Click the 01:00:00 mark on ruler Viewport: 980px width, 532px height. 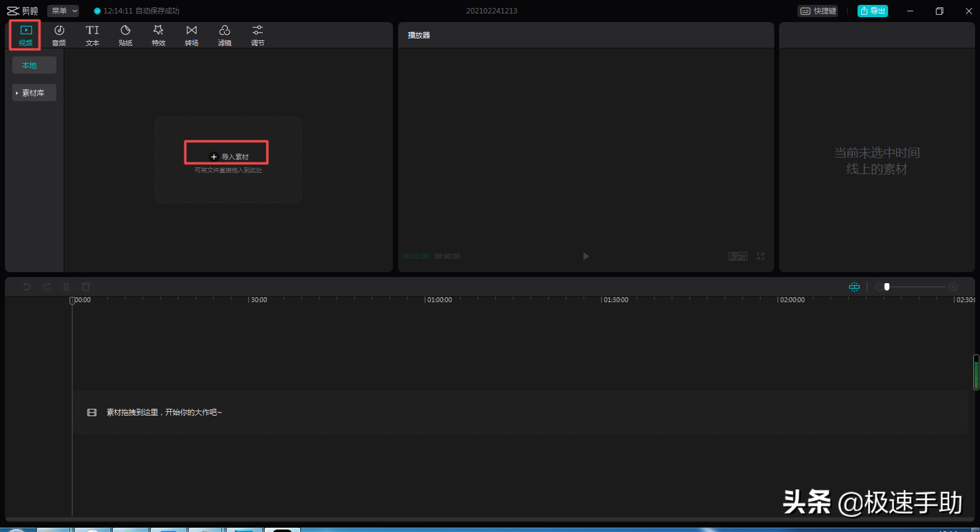pyautogui.click(x=439, y=300)
